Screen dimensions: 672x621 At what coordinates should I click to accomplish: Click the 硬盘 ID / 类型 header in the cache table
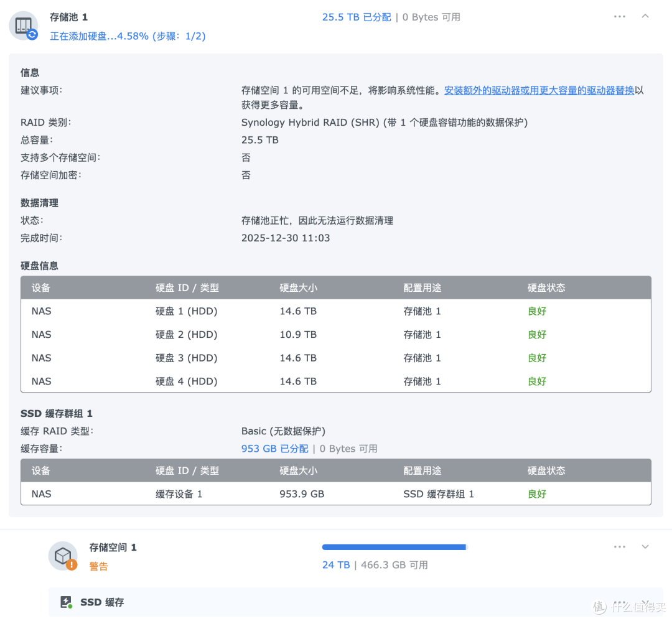(187, 470)
